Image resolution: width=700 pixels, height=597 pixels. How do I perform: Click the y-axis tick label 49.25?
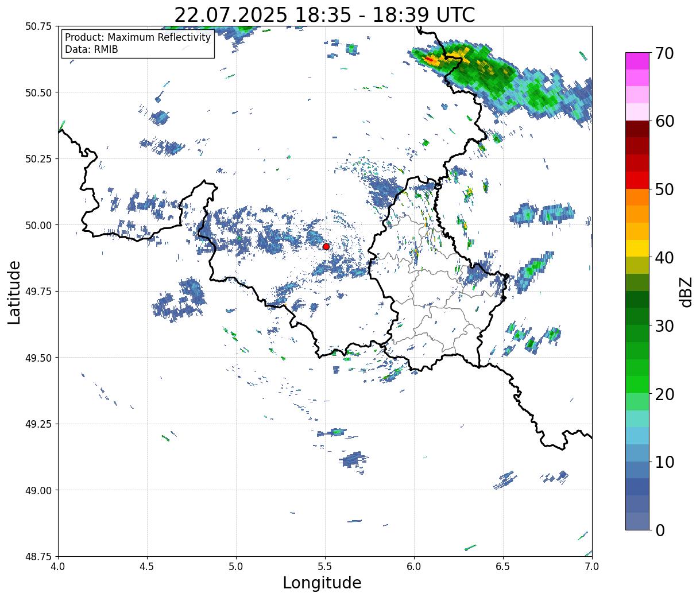tap(38, 424)
